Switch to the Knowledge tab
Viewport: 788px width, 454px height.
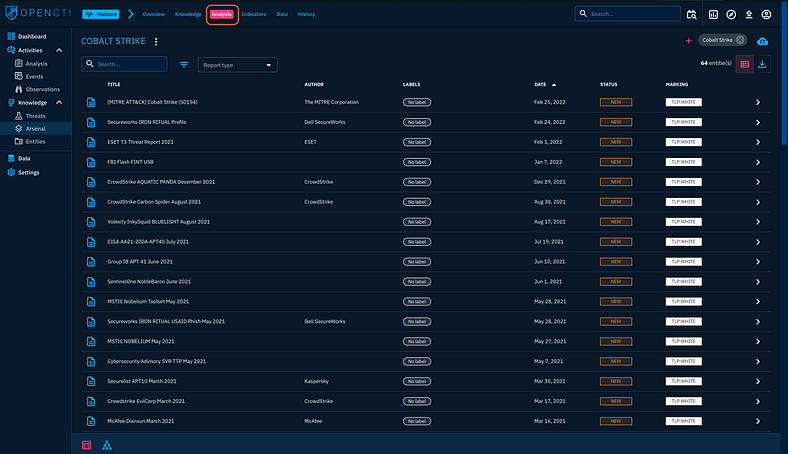point(188,14)
